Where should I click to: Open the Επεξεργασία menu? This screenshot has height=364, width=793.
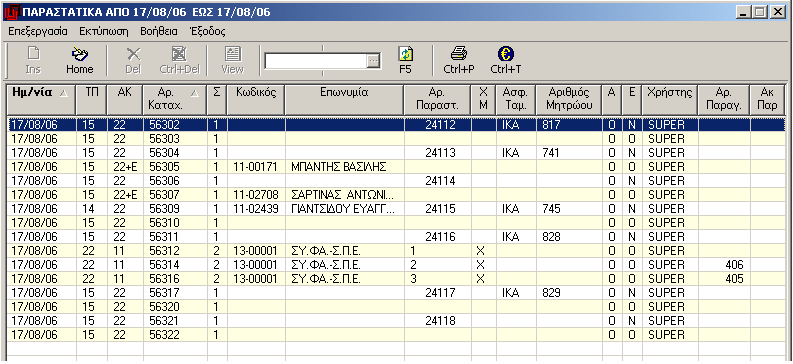click(x=38, y=31)
